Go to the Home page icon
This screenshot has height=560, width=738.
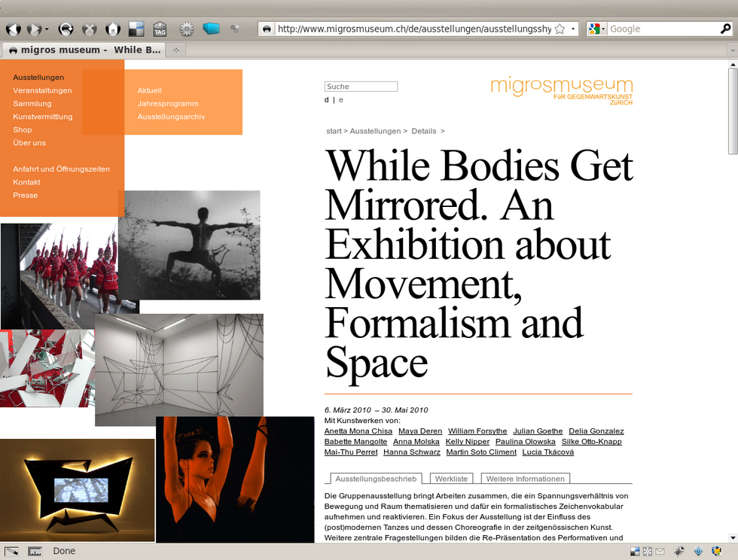113,29
